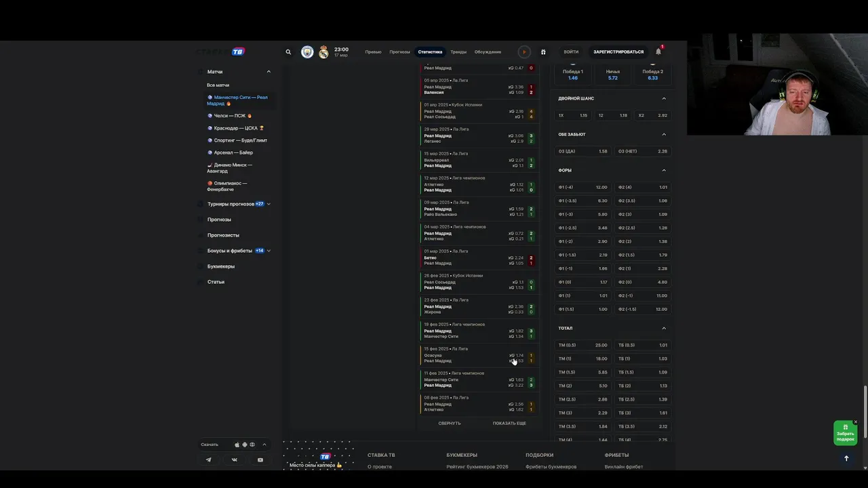
Task: Select the Статистика tab
Action: (430, 52)
